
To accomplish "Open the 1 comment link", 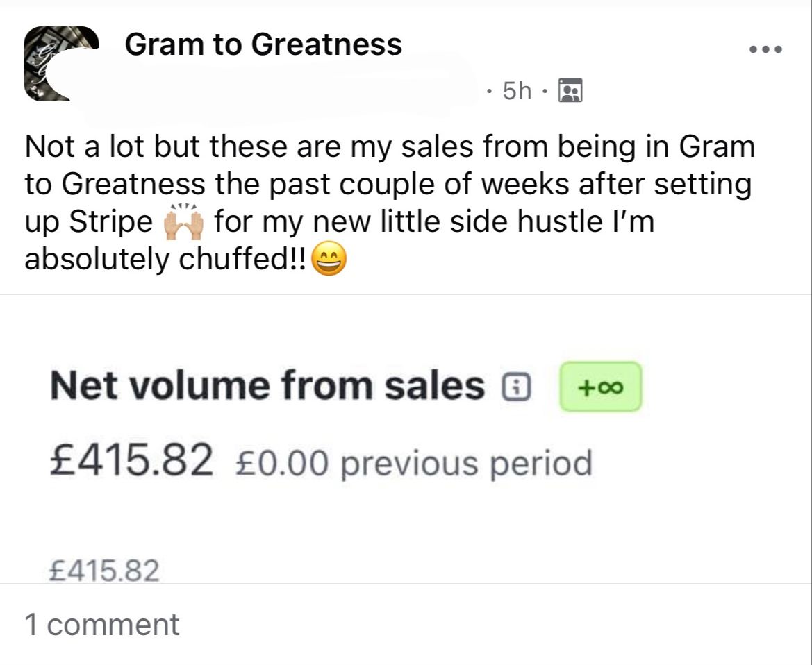I will (x=101, y=624).
